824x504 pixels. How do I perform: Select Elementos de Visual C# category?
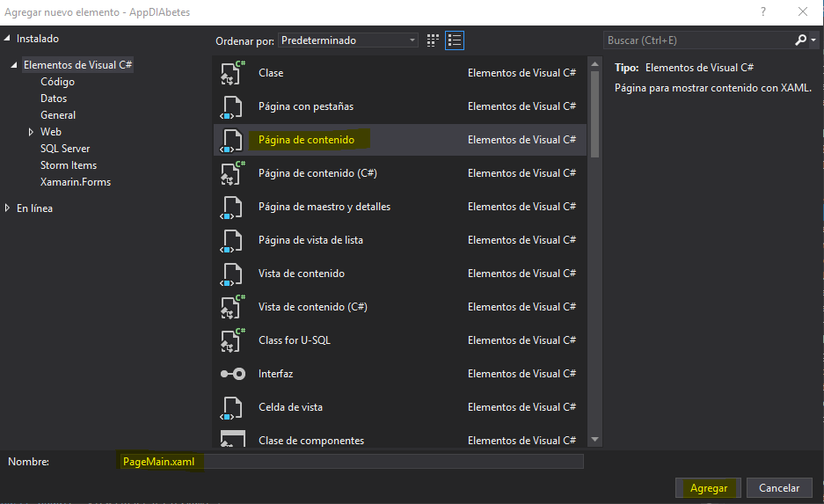77,65
